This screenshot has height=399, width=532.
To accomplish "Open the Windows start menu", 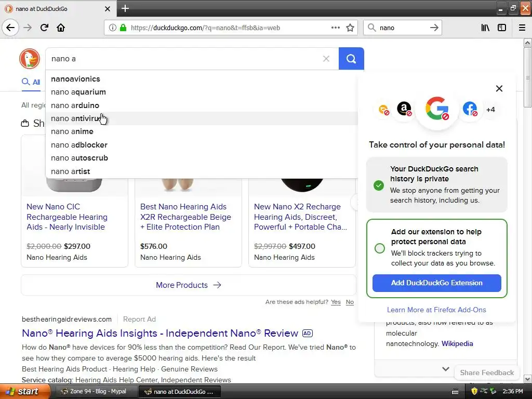I will (x=25, y=391).
